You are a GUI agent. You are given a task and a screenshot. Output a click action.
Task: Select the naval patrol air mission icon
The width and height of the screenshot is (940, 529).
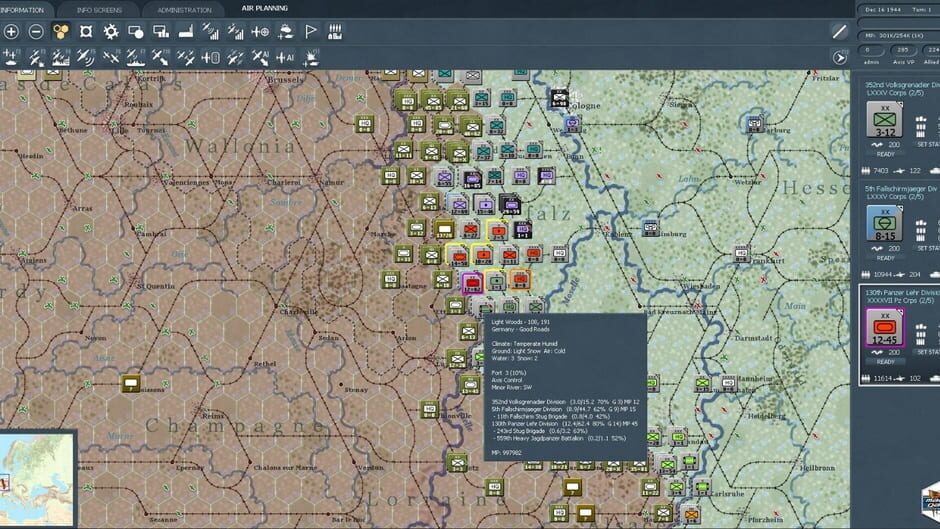click(x=135, y=58)
